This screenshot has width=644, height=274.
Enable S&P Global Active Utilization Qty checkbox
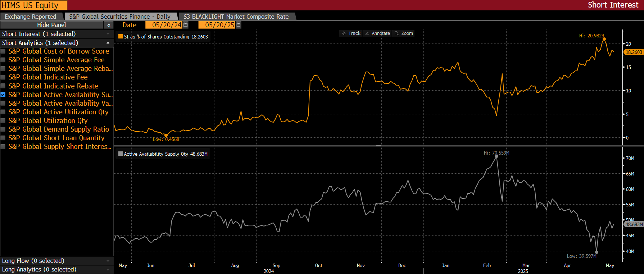coord(3,112)
